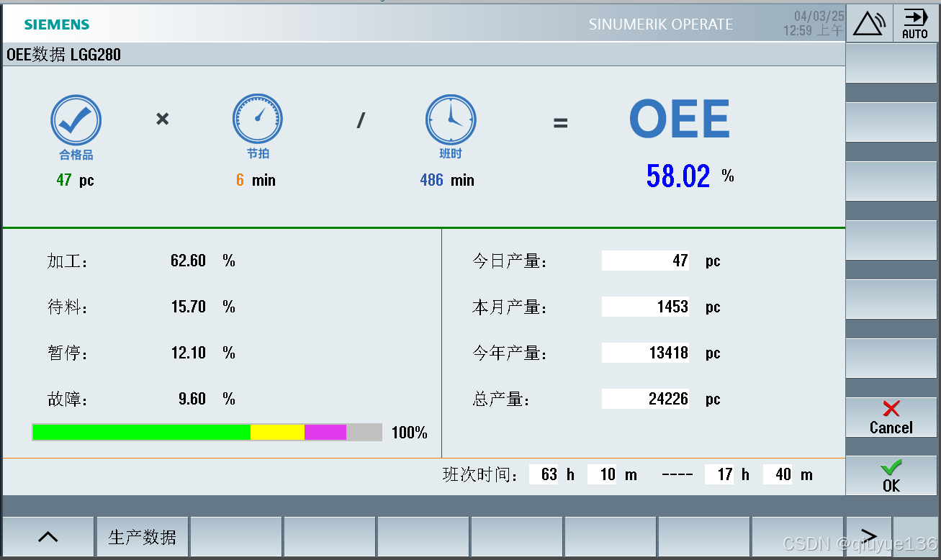Click the OEE数据 LGG280 title text
This screenshot has width=941, height=560.
pos(63,55)
